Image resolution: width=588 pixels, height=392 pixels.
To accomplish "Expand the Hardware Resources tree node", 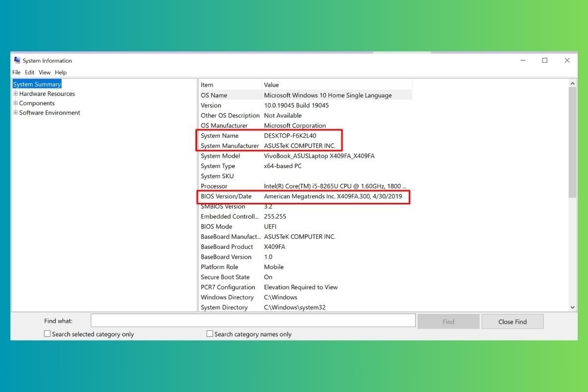I will point(16,94).
